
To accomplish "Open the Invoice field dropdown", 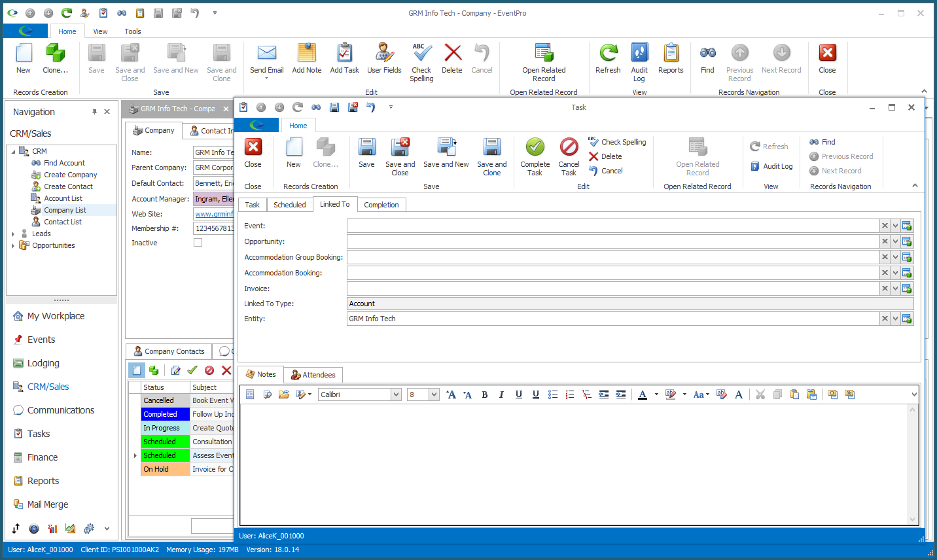I will (895, 289).
